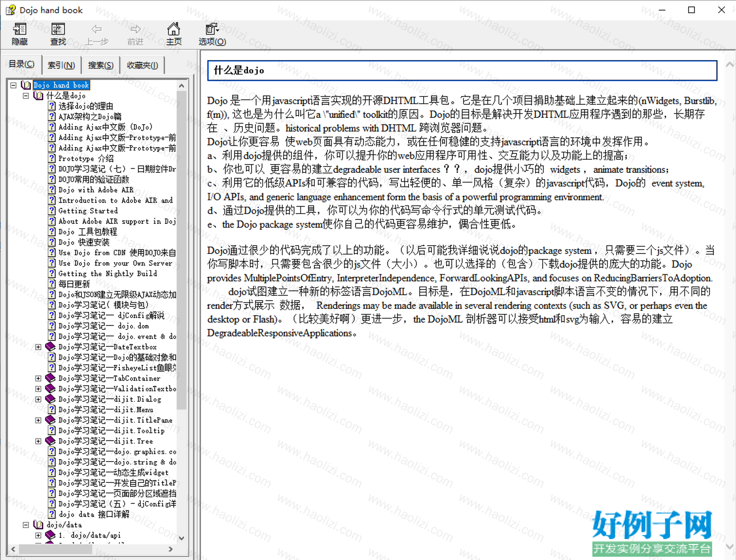Click the topic icon beside 每日更新

tap(52, 284)
